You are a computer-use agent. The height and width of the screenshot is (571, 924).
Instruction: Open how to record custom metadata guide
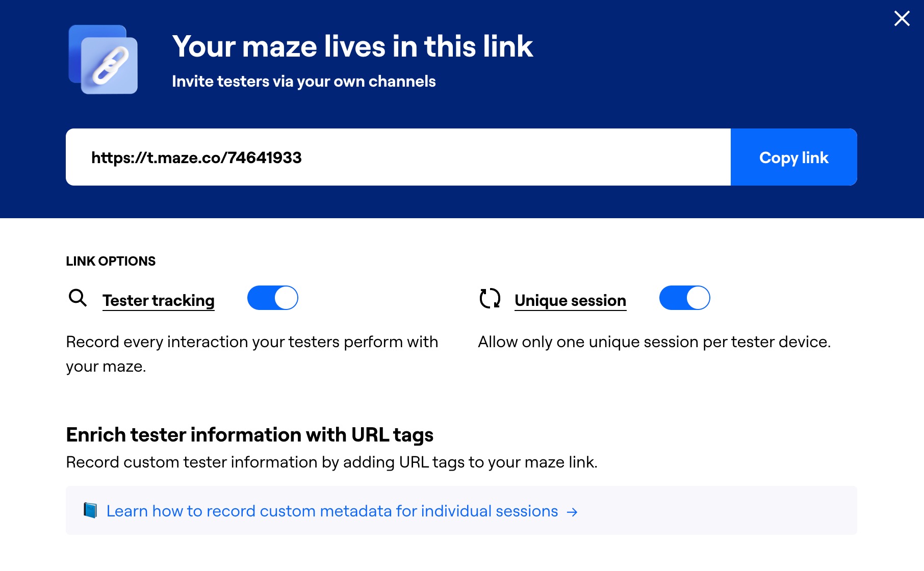click(x=331, y=510)
